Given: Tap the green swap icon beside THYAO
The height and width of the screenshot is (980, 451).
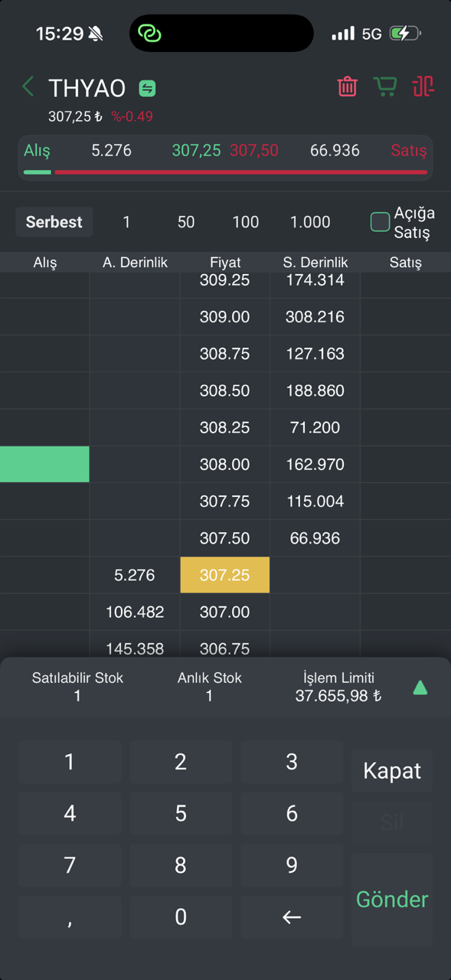Looking at the screenshot, I should (147, 88).
